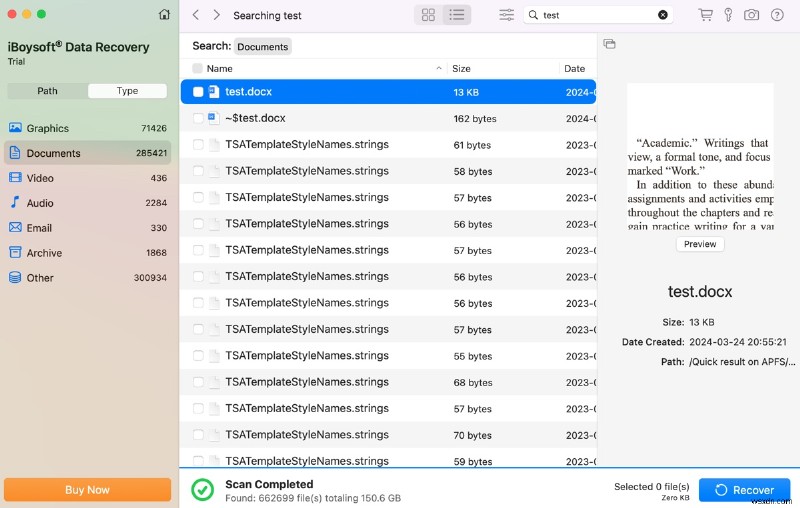Click the Buy Now button
Image resolution: width=800 pixels, height=508 pixels.
(87, 490)
